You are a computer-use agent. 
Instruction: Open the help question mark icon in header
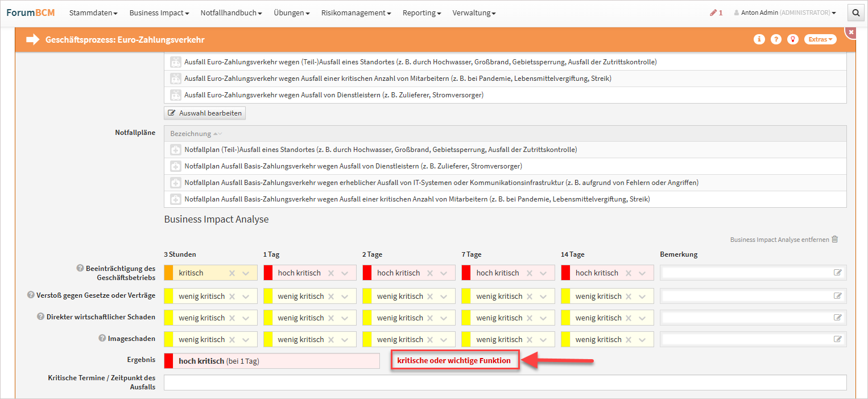(776, 39)
